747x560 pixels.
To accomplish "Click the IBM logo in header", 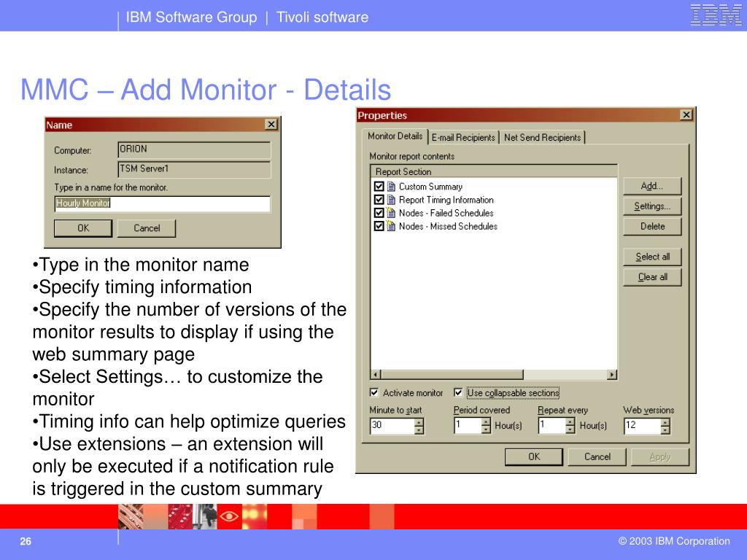I will 716,15.
